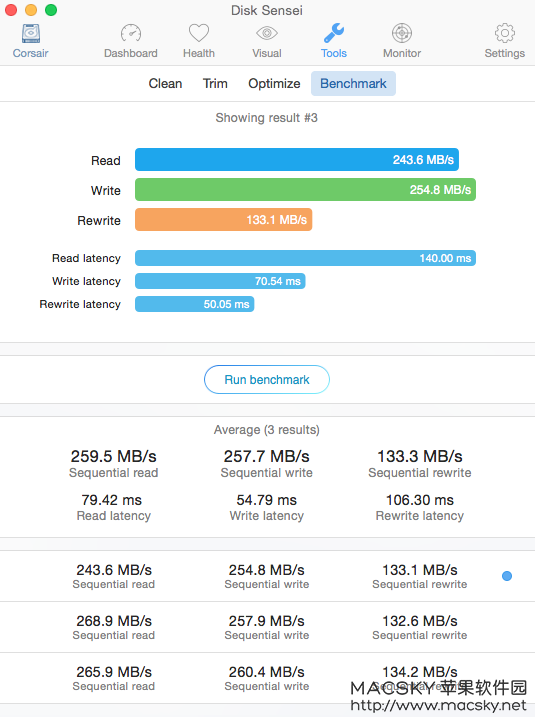Viewport: 535px width, 717px height.
Task: Click the Run benchmark button
Action: tap(267, 380)
